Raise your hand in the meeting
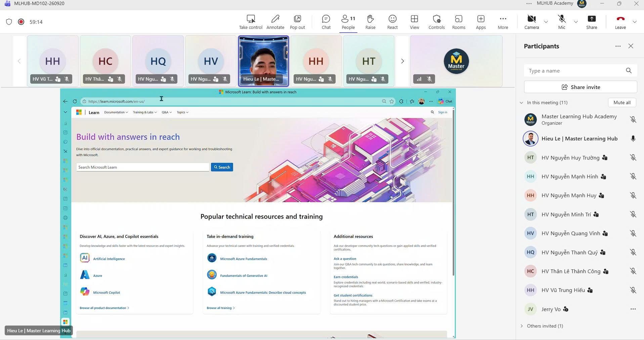This screenshot has width=644, height=340. [370, 22]
